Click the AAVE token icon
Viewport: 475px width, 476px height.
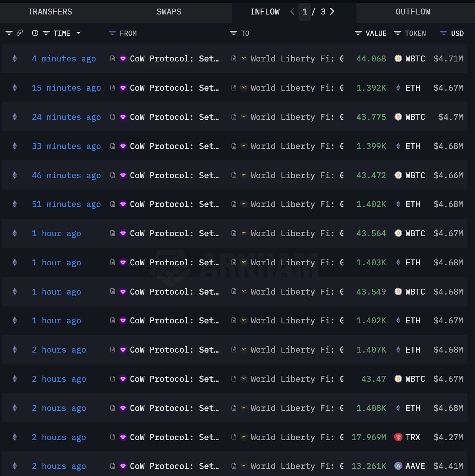click(x=398, y=466)
